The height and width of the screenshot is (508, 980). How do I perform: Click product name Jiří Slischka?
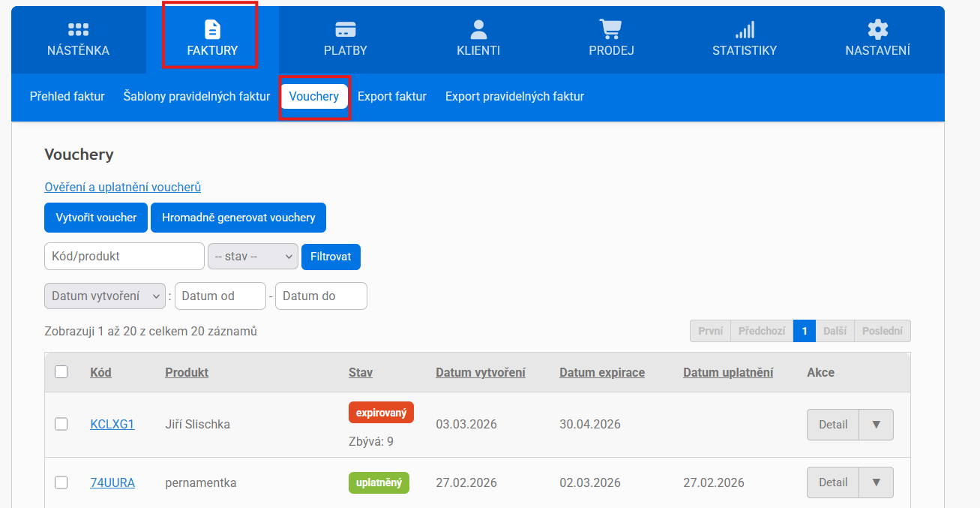click(x=197, y=424)
